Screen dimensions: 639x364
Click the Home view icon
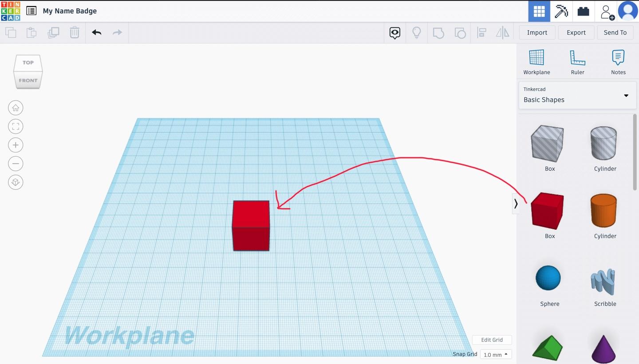click(x=16, y=107)
